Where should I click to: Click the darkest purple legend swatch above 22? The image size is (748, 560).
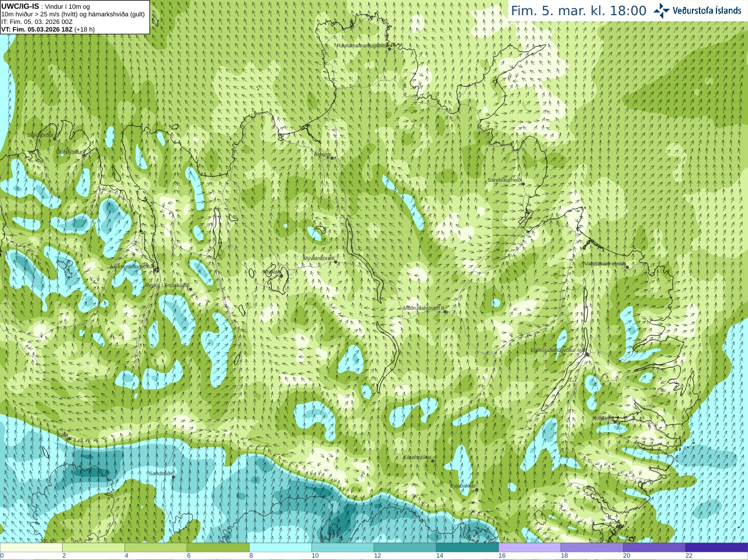click(716, 548)
